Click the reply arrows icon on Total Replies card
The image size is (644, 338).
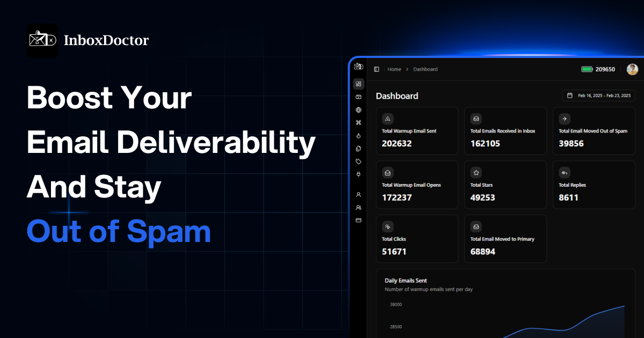565,173
